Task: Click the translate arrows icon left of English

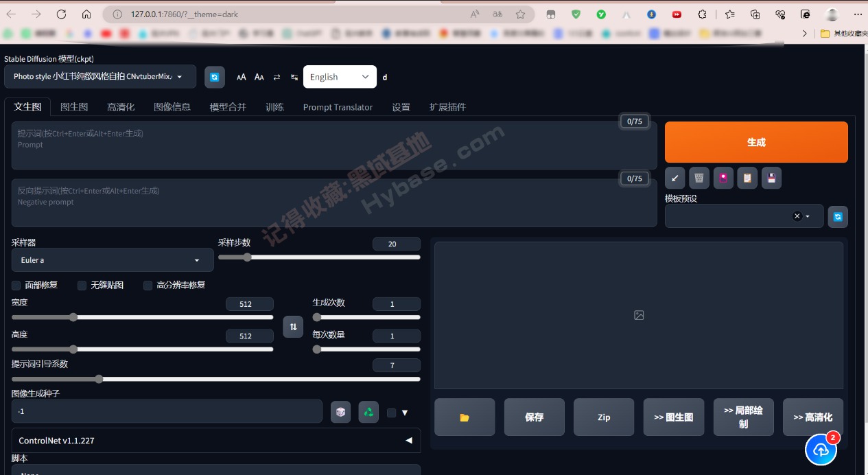Action: coord(294,77)
